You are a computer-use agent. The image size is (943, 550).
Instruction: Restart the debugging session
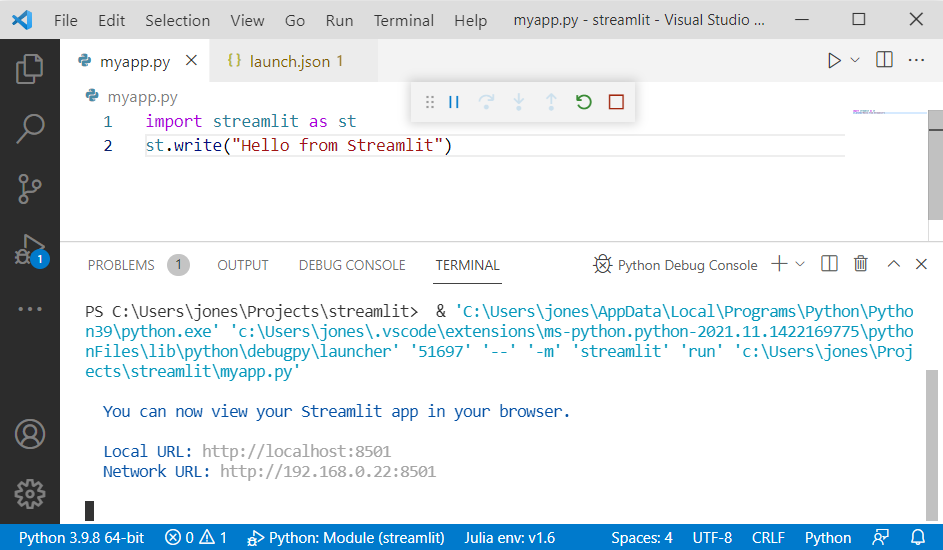coord(583,102)
